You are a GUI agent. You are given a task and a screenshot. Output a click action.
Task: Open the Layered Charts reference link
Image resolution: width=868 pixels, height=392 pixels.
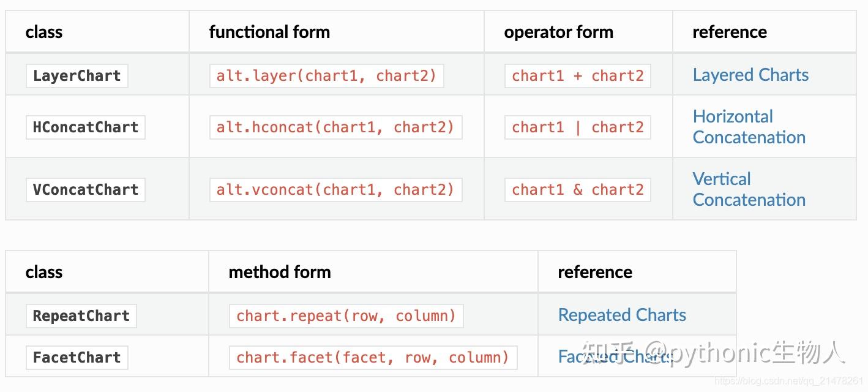[750, 75]
